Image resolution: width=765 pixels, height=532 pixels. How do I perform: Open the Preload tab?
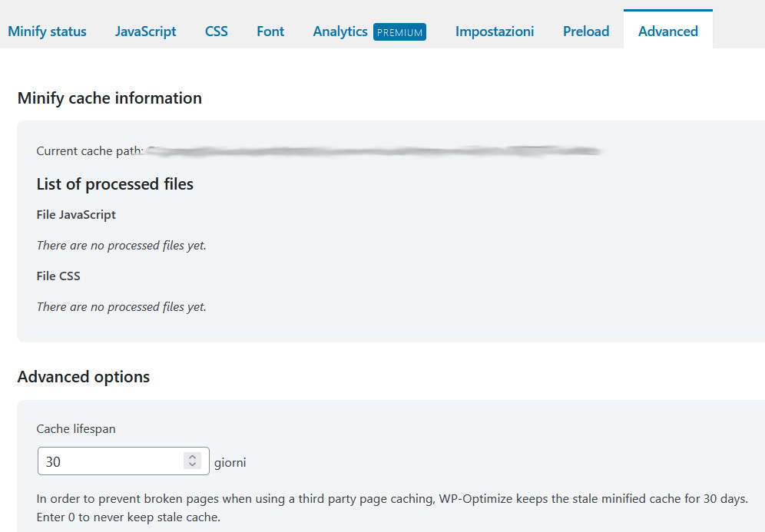[586, 31]
